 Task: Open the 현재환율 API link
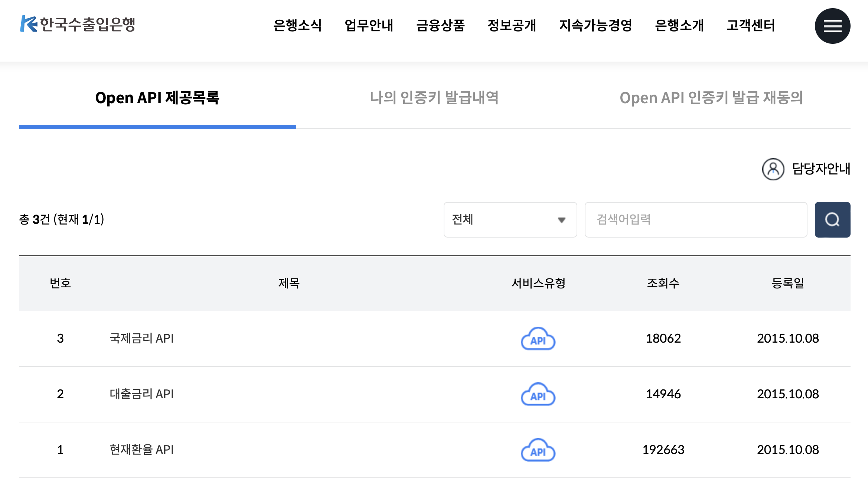(x=141, y=450)
